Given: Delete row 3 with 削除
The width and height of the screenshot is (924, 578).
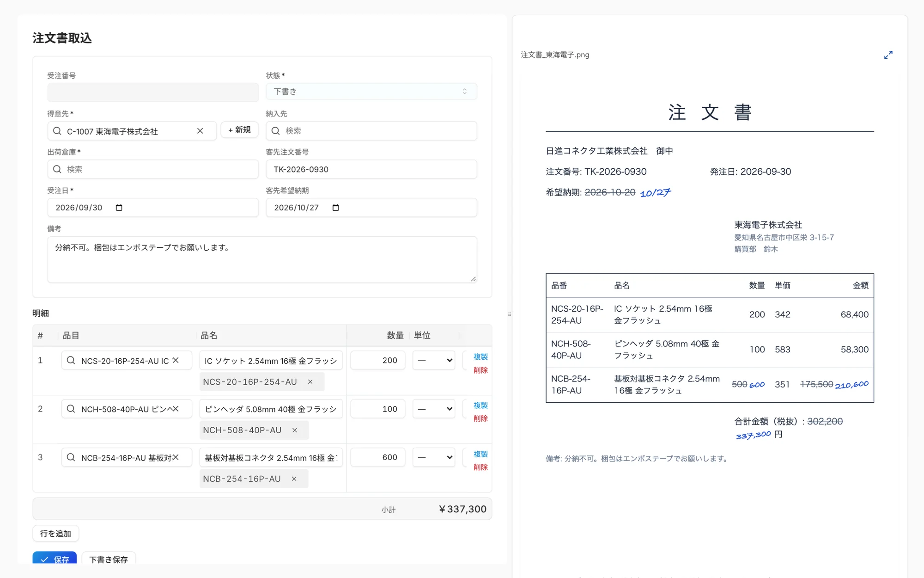Looking at the screenshot, I should [x=480, y=467].
